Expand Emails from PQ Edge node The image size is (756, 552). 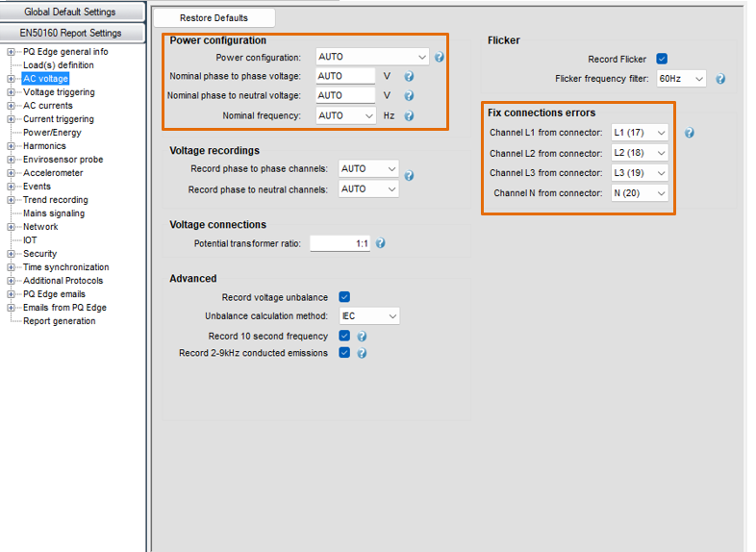tap(11, 308)
